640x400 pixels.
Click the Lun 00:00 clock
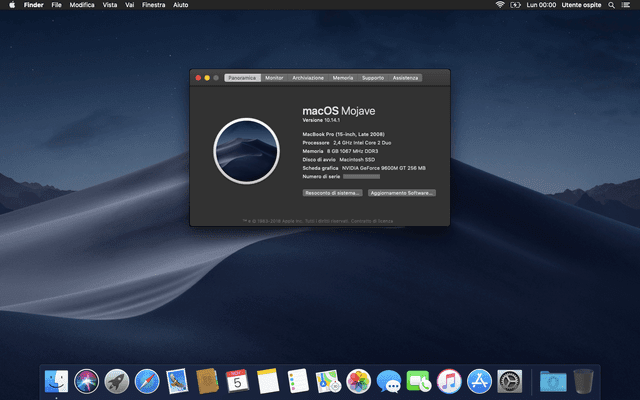tap(541, 5)
